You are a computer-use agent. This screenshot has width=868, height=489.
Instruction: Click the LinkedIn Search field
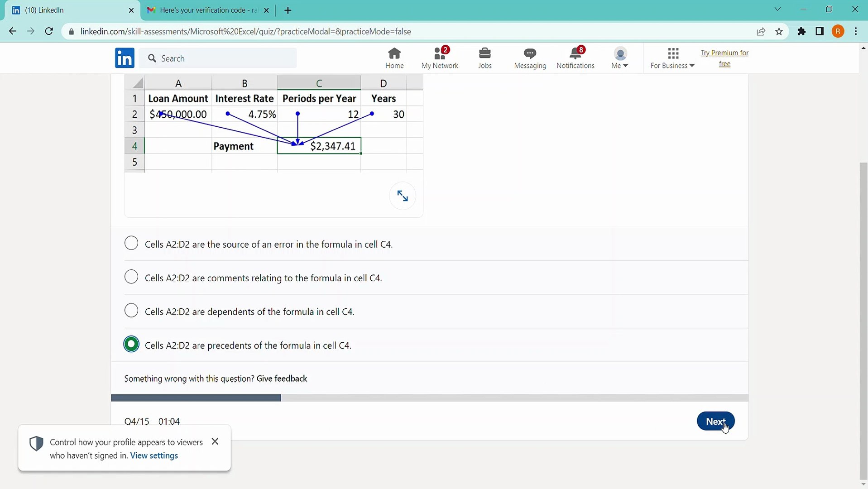pos(218,58)
